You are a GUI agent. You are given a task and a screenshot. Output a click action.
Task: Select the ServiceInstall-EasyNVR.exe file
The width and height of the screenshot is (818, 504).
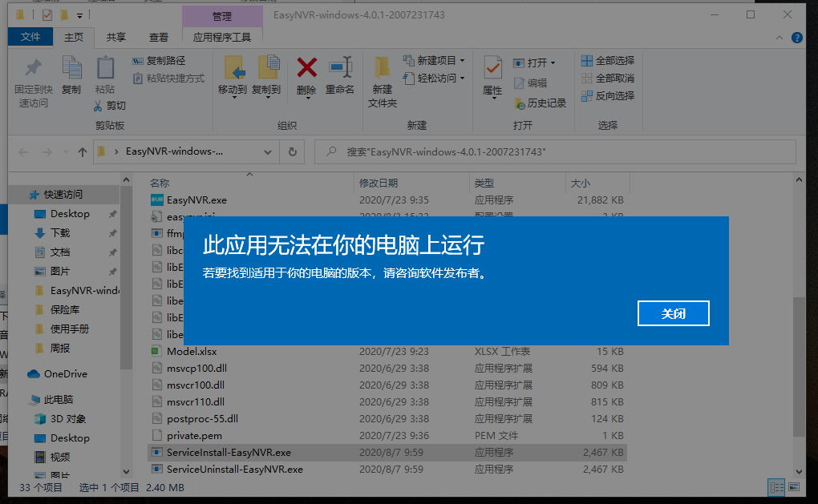(387, 453)
